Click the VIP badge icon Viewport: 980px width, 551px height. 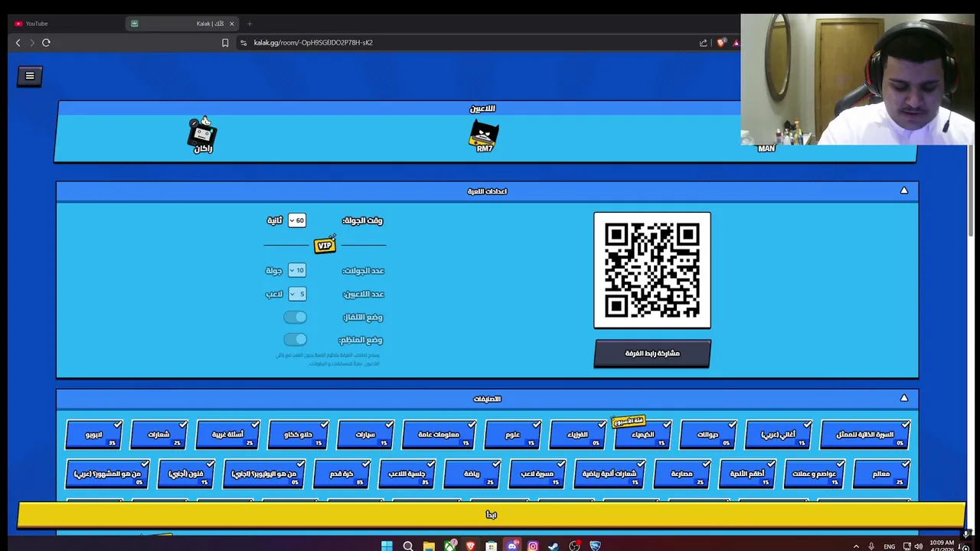click(x=325, y=245)
